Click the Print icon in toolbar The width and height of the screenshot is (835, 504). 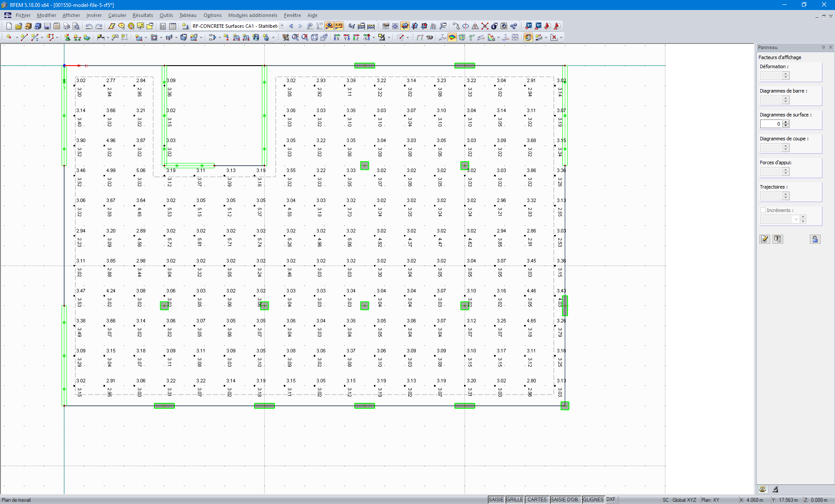pos(66,26)
